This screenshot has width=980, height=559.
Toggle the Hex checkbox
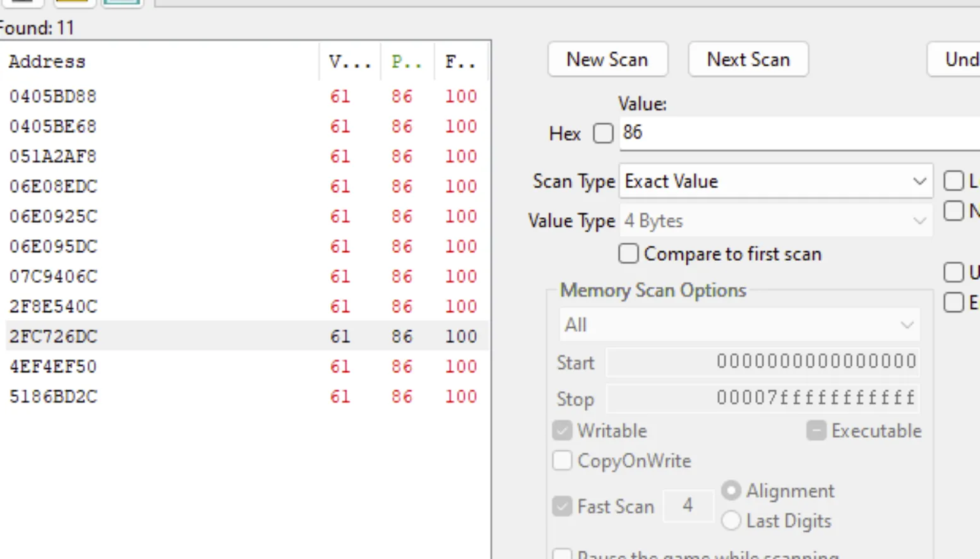coord(603,133)
